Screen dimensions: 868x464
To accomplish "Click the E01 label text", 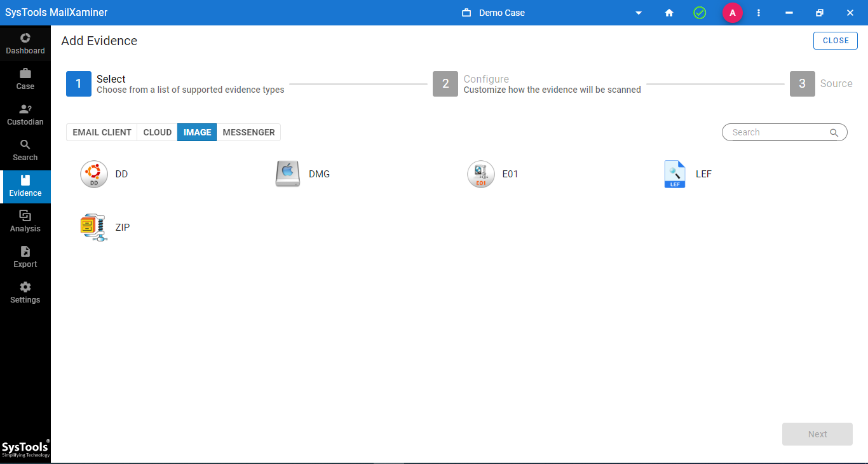I will [x=510, y=174].
